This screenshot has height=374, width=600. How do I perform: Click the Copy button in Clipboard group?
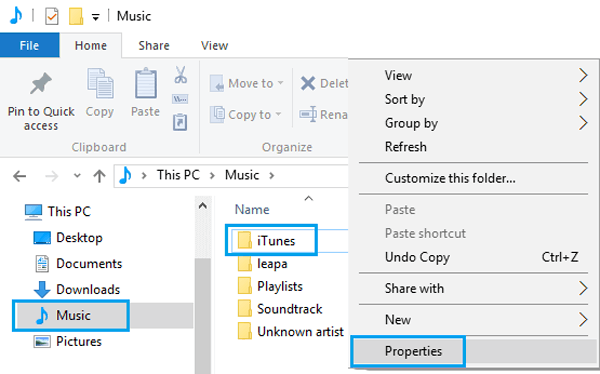(x=99, y=93)
